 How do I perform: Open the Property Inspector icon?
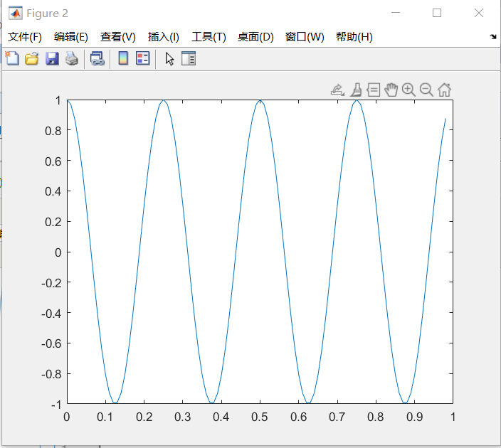189,58
